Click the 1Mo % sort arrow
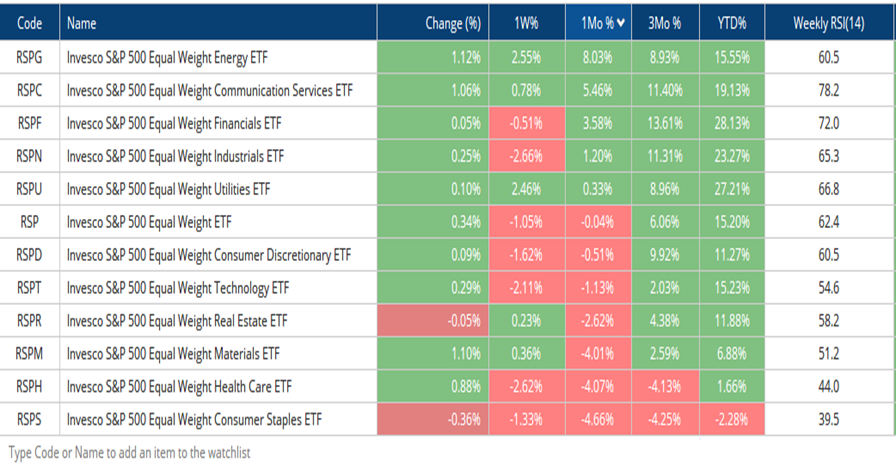896x469 pixels. [622, 24]
